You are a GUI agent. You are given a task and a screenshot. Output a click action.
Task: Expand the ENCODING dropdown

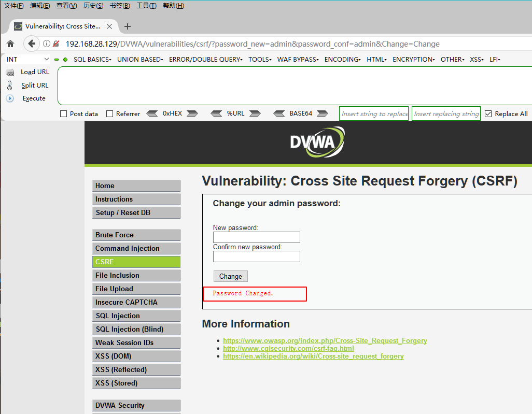click(x=342, y=60)
